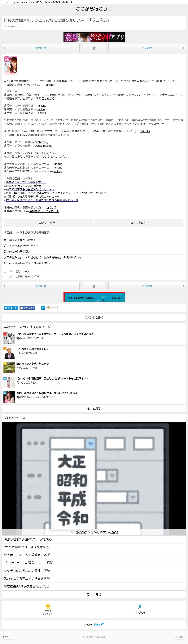The width and height of the screenshot is (188, 644).
Task: Open the エックスサーバー link
Action: [x=156, y=124]
